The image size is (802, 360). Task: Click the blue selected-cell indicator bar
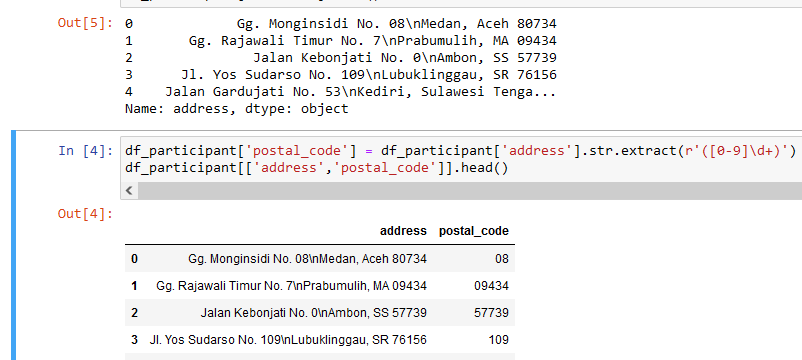(13, 245)
